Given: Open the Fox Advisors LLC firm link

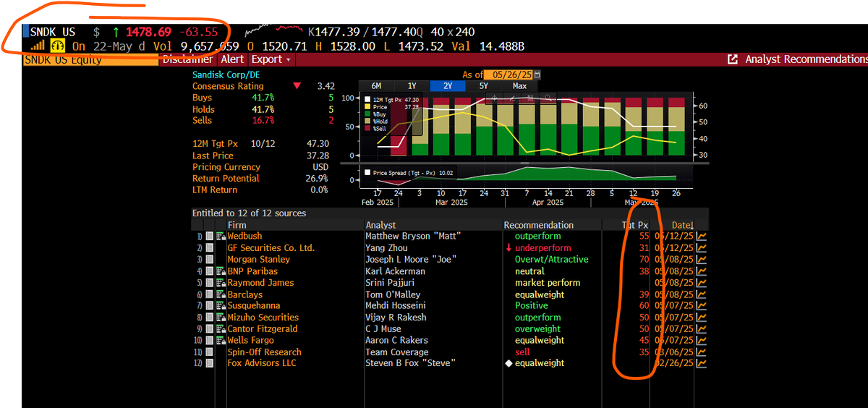Looking at the screenshot, I should (x=262, y=363).
